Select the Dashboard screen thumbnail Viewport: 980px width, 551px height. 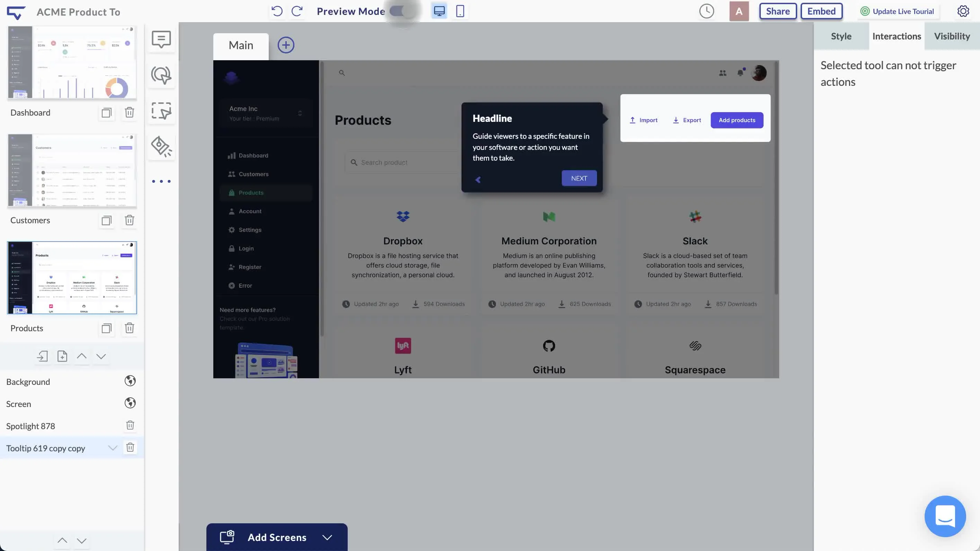pos(72,62)
